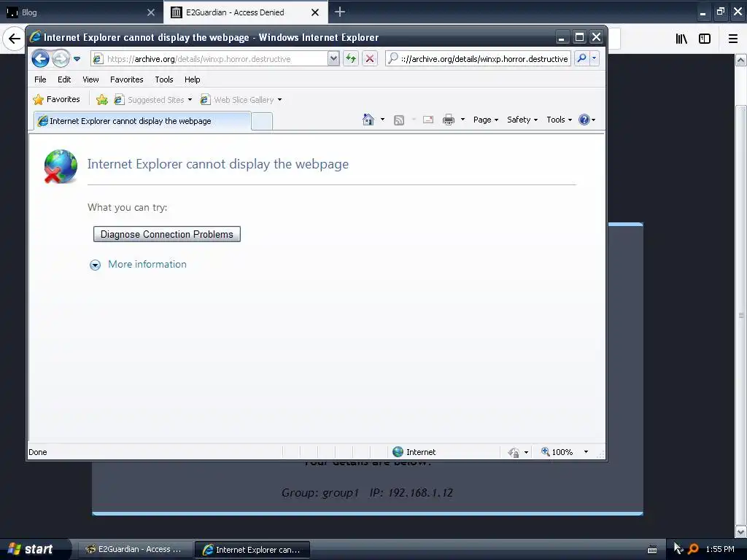Open the hamburger menu in background browser
747x560 pixels.
(x=732, y=39)
